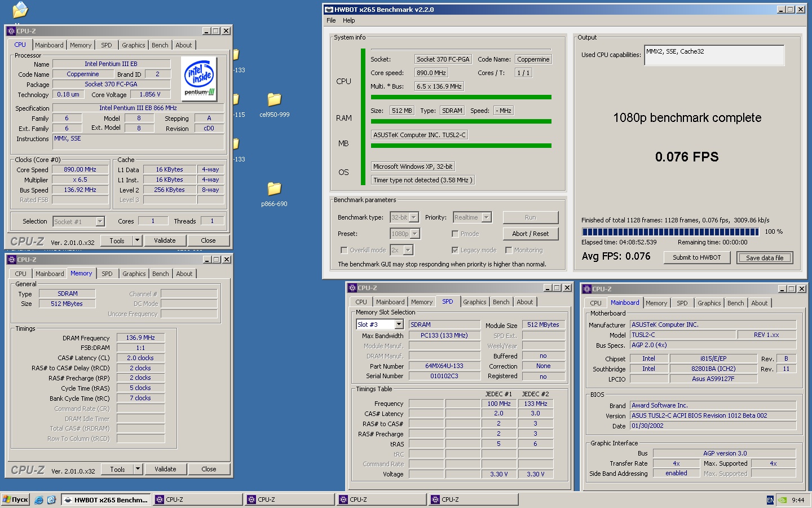This screenshot has width=812, height=508.
Task: Click the Part Number 64MX64U-133 value
Action: click(x=444, y=366)
